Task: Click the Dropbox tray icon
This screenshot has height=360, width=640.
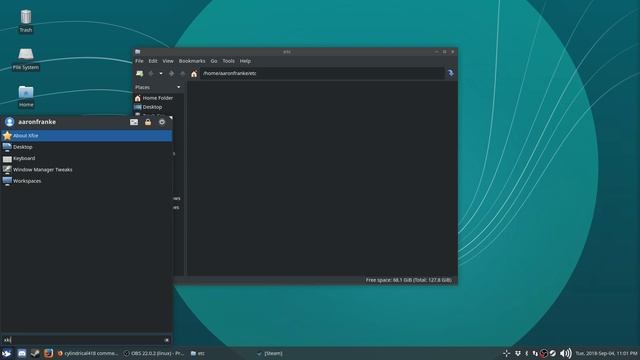Action: (518, 353)
